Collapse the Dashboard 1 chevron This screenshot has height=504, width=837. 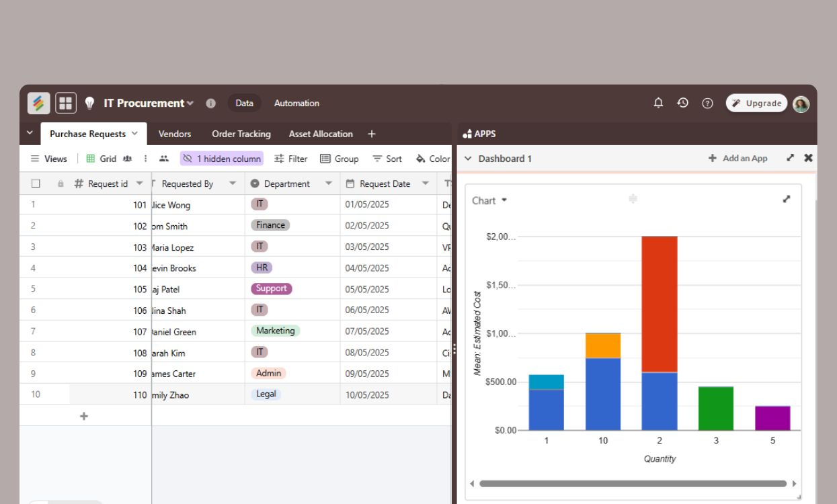pyautogui.click(x=469, y=159)
